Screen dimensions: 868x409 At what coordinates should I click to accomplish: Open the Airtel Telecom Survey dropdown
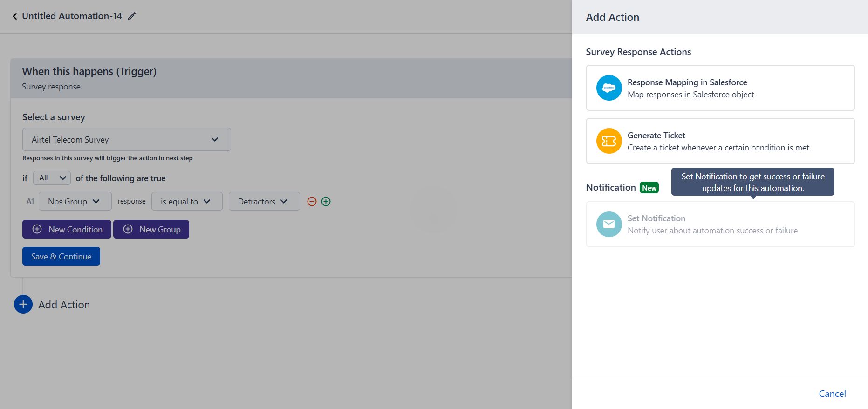pos(126,139)
